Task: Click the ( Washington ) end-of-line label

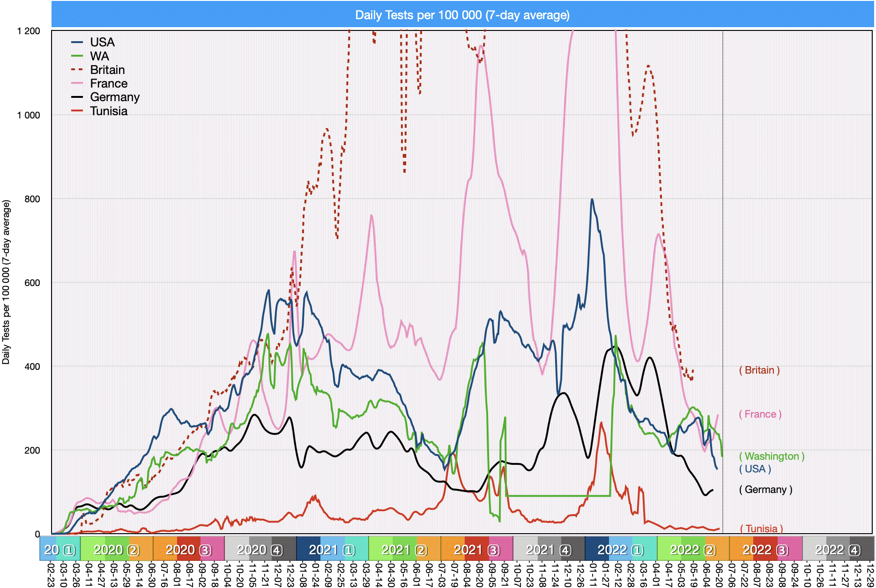Action: click(772, 456)
